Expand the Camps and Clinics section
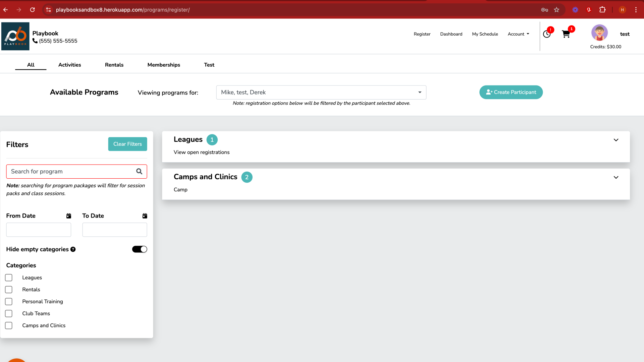 coord(616,177)
